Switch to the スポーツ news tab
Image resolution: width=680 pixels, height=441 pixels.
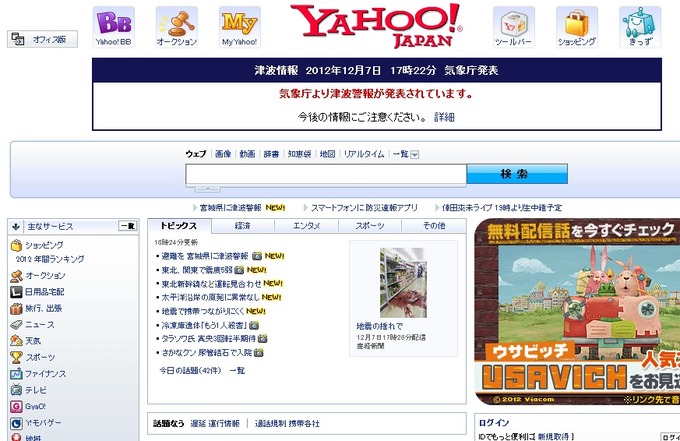pos(369,225)
